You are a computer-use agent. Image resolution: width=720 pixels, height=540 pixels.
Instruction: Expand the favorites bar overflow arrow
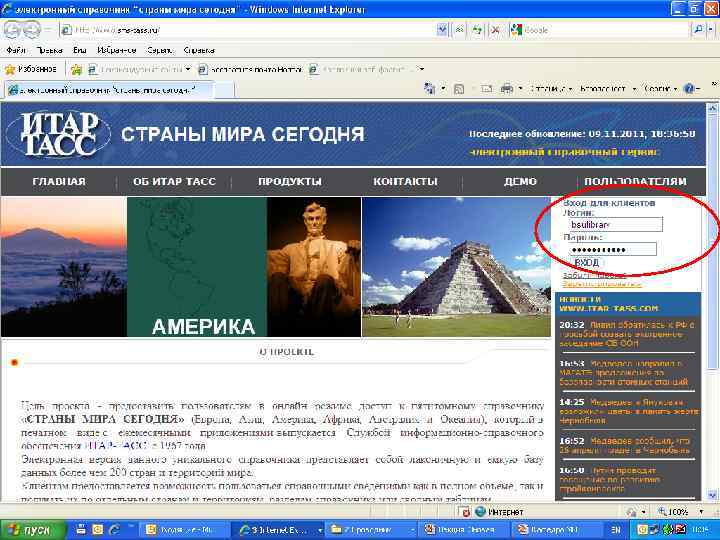(422, 69)
